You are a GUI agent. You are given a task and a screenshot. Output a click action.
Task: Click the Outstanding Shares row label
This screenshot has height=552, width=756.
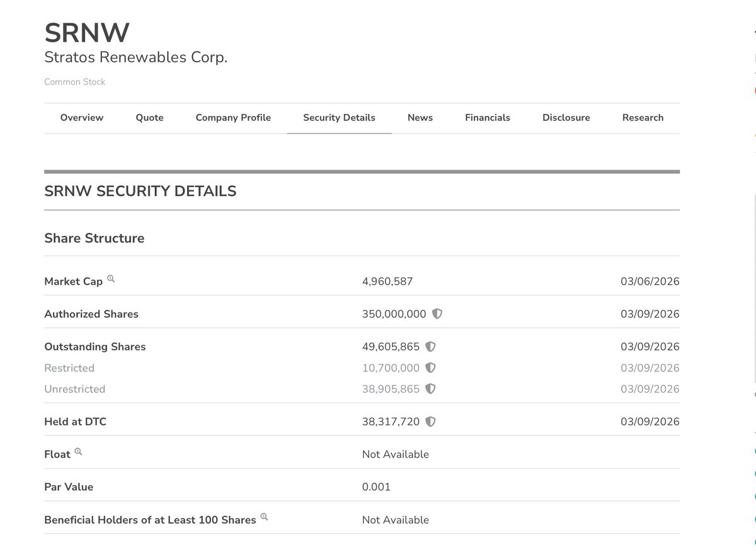coord(95,347)
